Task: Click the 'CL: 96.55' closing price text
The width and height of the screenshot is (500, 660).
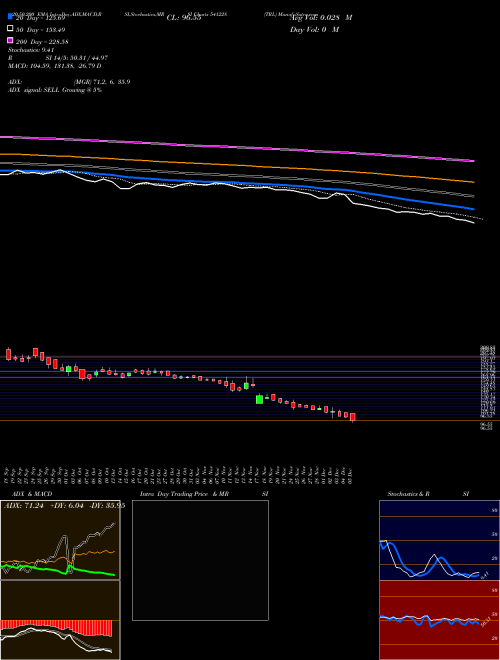Action: (x=184, y=18)
